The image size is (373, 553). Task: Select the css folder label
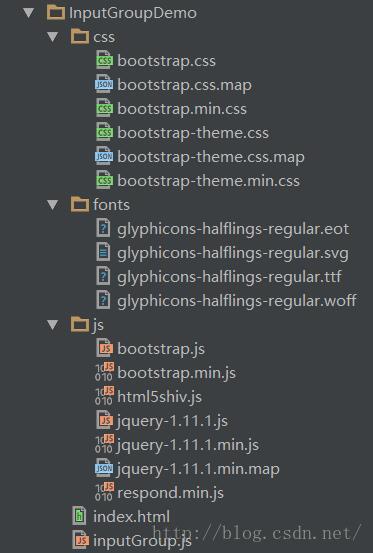click(104, 37)
